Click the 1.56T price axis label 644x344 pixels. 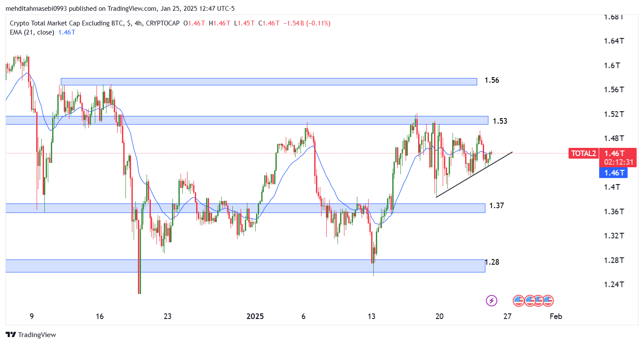click(614, 90)
